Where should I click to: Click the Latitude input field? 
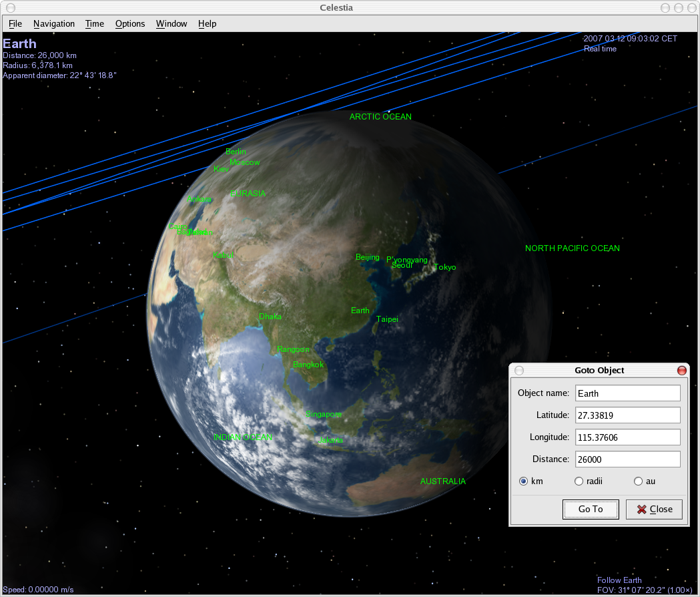point(628,415)
